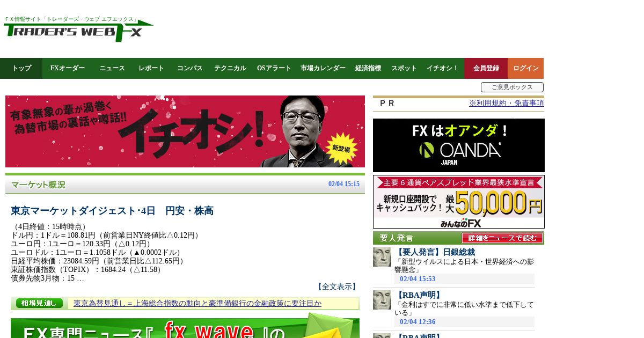Click portrait icon beside RBA声明 12:36 item
This screenshot has width=644, height=338.
[x=382, y=300]
